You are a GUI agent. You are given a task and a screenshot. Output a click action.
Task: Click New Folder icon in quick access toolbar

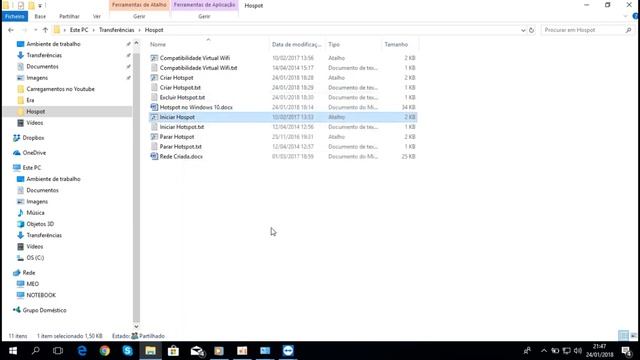tap(31, 5)
